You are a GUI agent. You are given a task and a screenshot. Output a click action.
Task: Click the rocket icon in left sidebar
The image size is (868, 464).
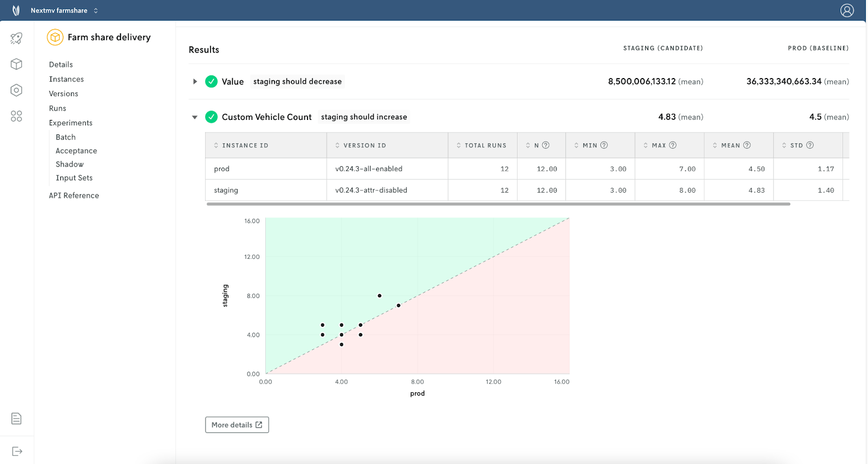pos(16,38)
